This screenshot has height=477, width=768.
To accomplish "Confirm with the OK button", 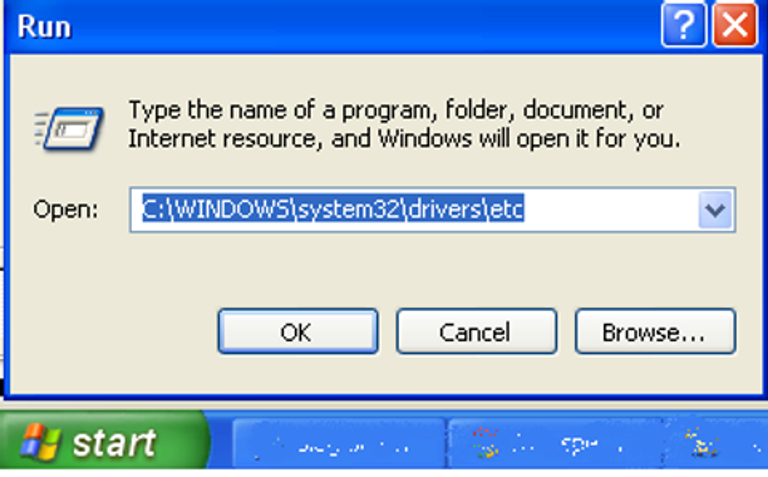I will pyautogui.click(x=298, y=332).
